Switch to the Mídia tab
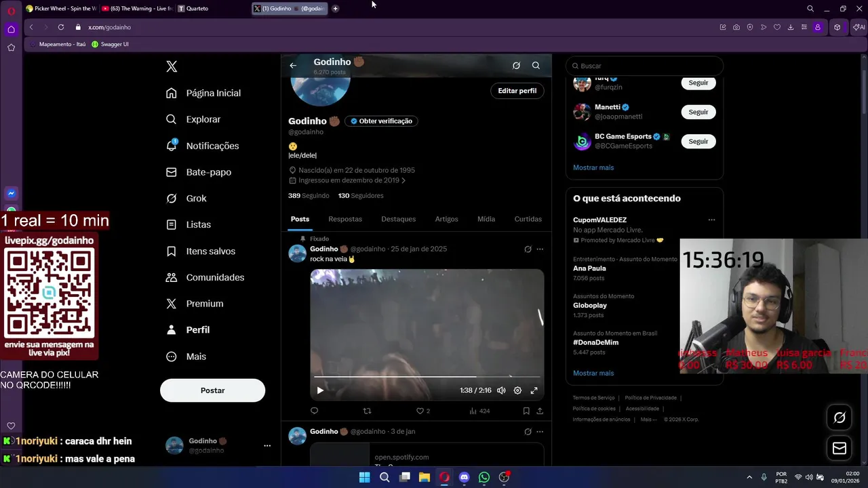 click(486, 219)
